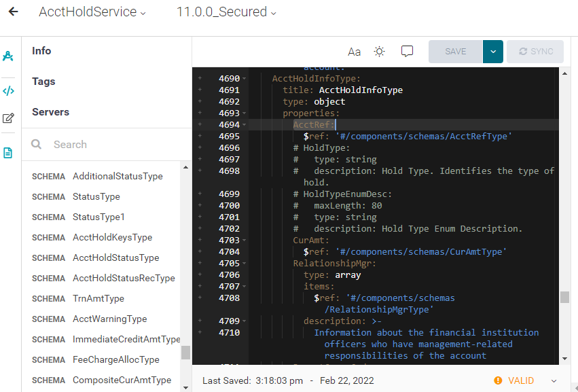This screenshot has height=392, width=578.
Task: Collapse description fold arrow on line 4709
Action: pos(245,321)
